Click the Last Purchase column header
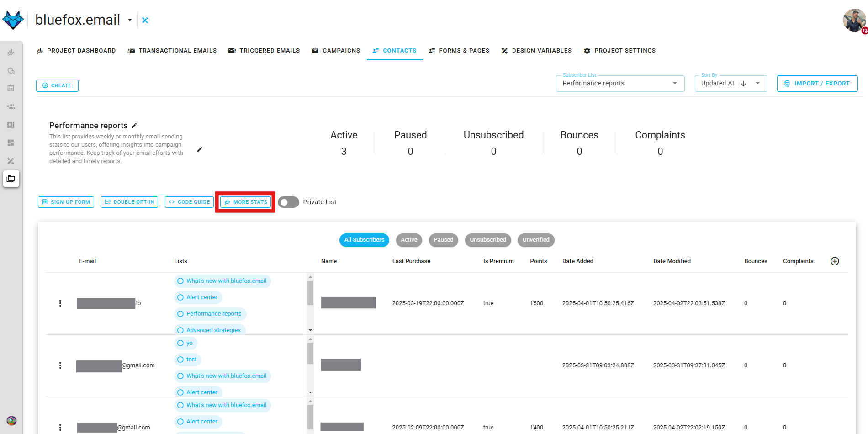Viewport: 868px width, 434px height. [x=411, y=261]
